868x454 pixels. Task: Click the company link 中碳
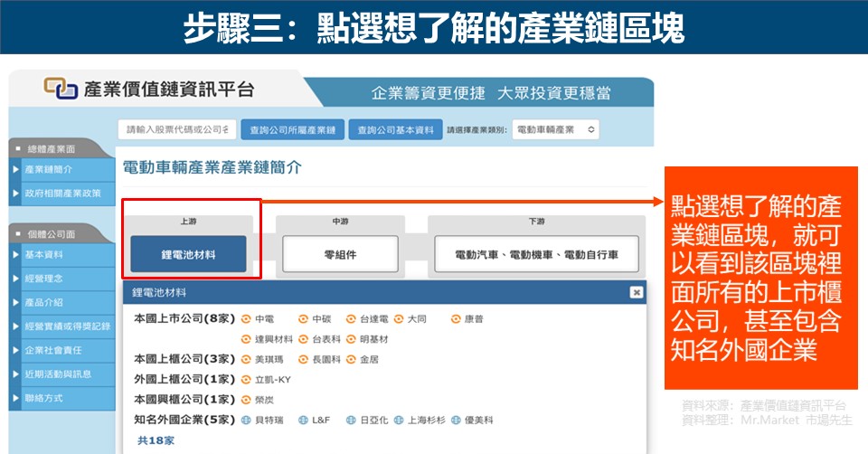[322, 319]
